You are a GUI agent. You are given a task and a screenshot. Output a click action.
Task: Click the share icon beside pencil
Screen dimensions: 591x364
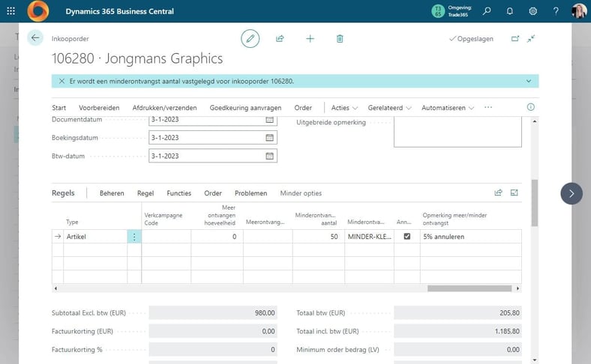(280, 38)
